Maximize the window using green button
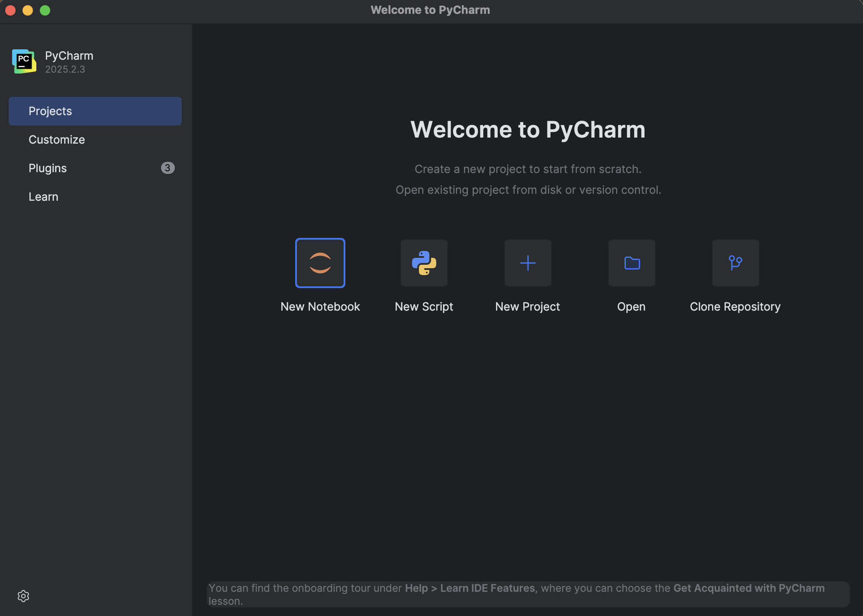Viewport: 863px width, 616px height. [x=45, y=10]
